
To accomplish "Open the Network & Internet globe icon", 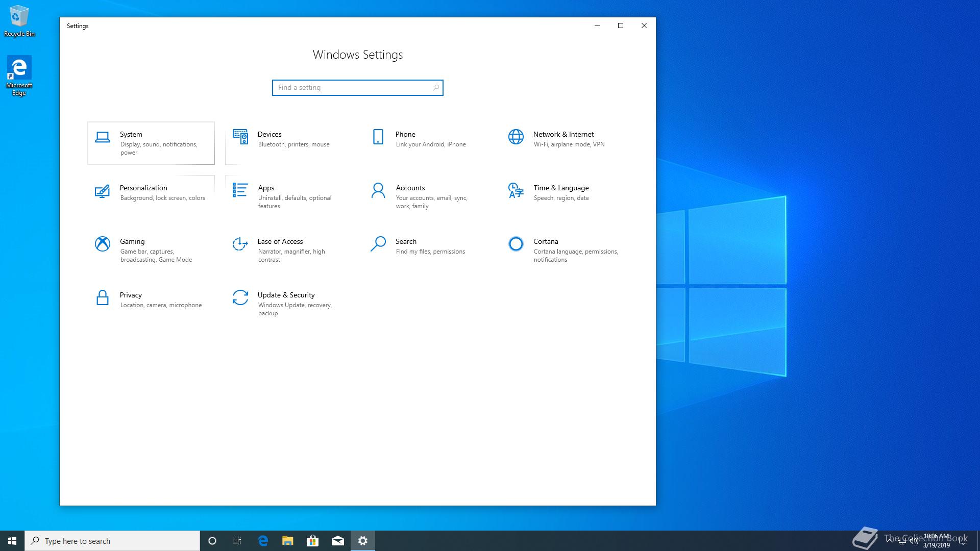I will point(516,137).
